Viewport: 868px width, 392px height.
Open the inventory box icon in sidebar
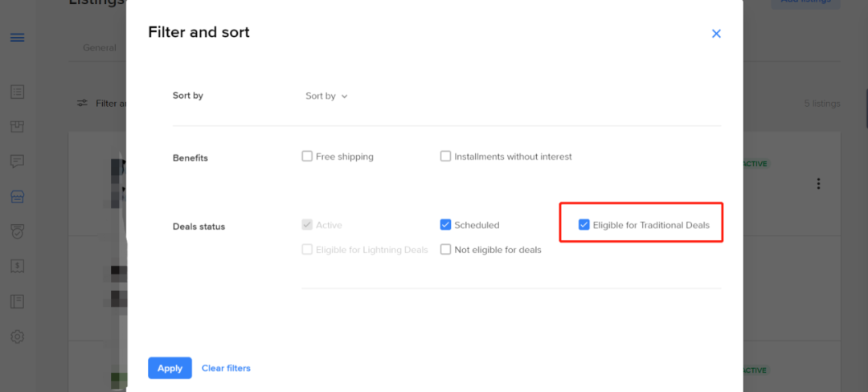click(x=17, y=127)
